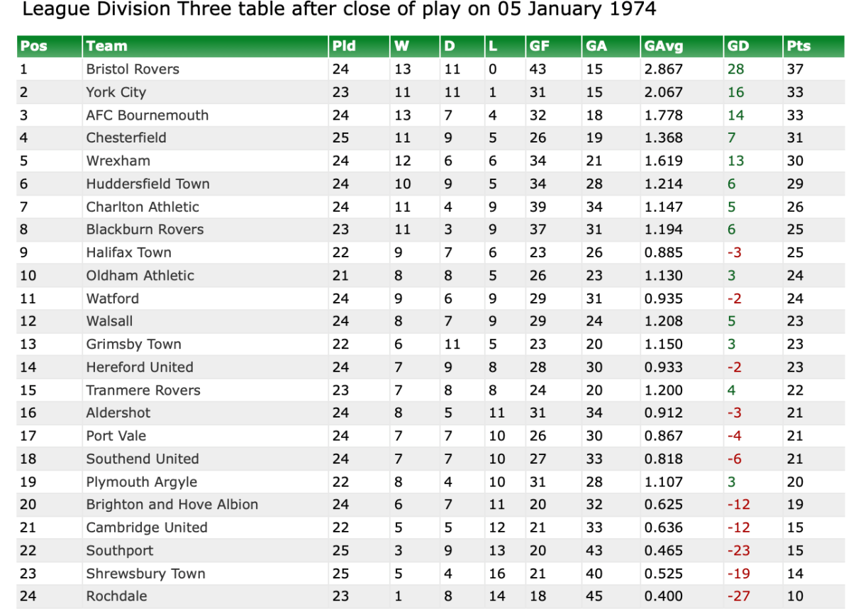
Task: Select the GD column header
Action: click(738, 46)
